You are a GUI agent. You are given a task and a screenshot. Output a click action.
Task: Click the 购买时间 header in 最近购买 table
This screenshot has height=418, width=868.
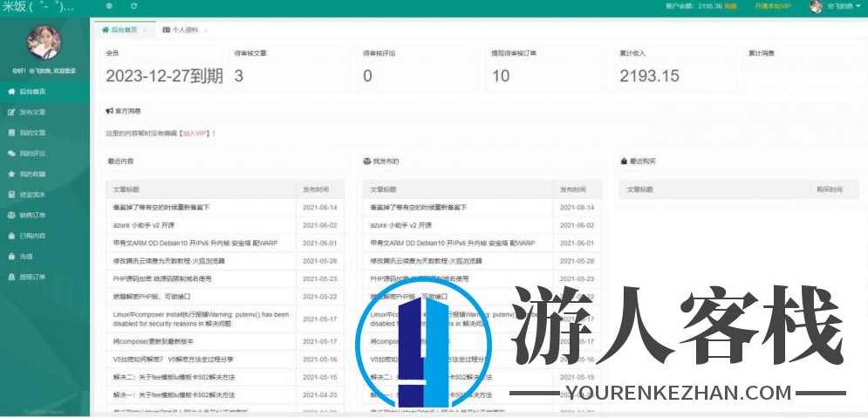830,189
